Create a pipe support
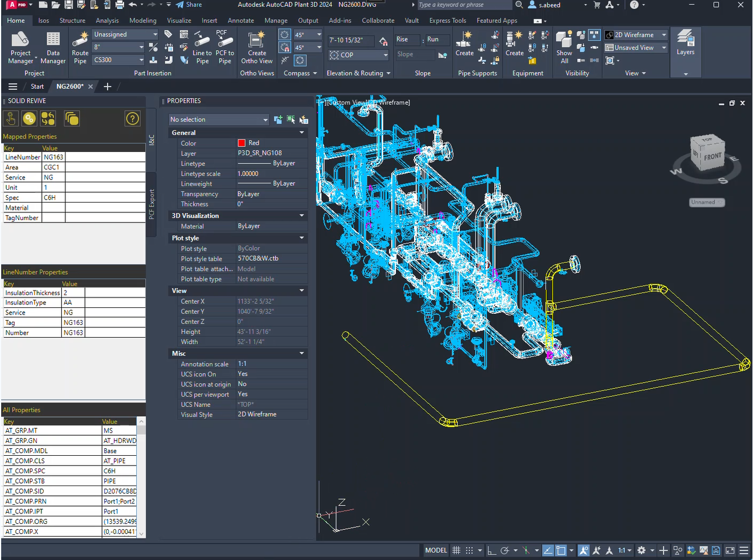753x560 pixels. (464, 44)
